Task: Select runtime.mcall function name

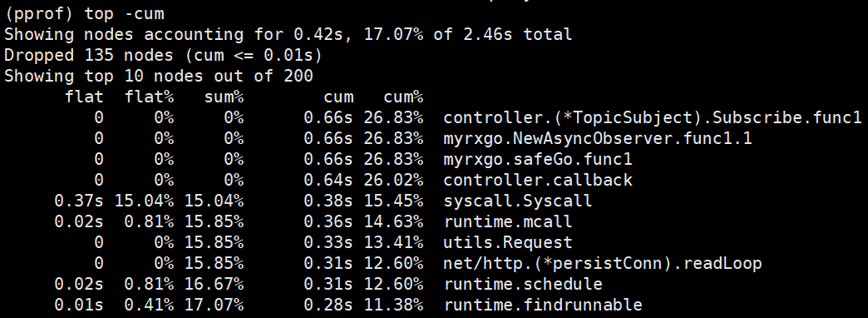Action: coord(508,221)
